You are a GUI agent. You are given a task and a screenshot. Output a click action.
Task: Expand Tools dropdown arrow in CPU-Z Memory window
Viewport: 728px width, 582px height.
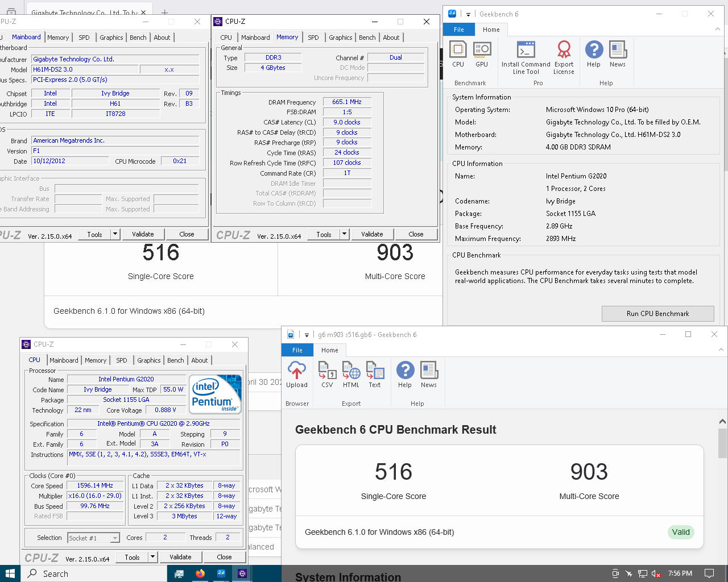344,234
